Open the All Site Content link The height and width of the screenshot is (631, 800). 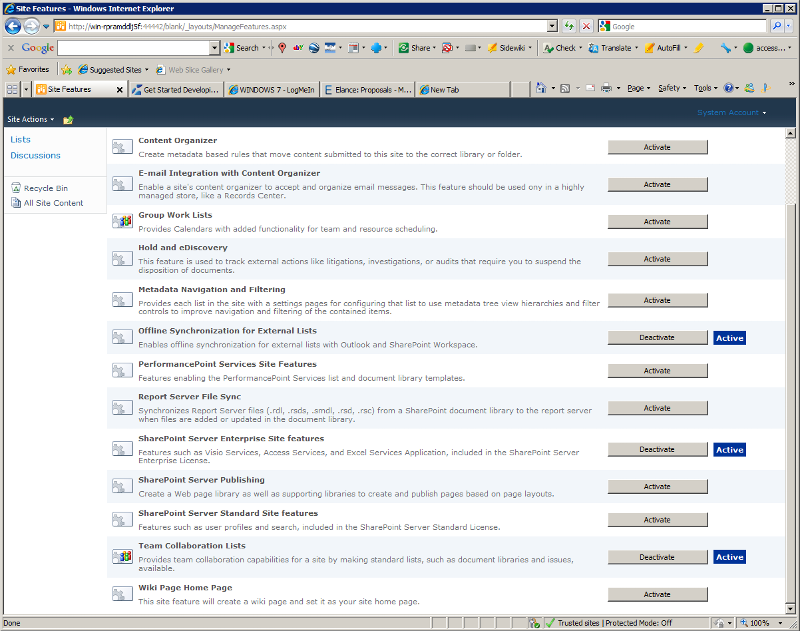tap(53, 203)
